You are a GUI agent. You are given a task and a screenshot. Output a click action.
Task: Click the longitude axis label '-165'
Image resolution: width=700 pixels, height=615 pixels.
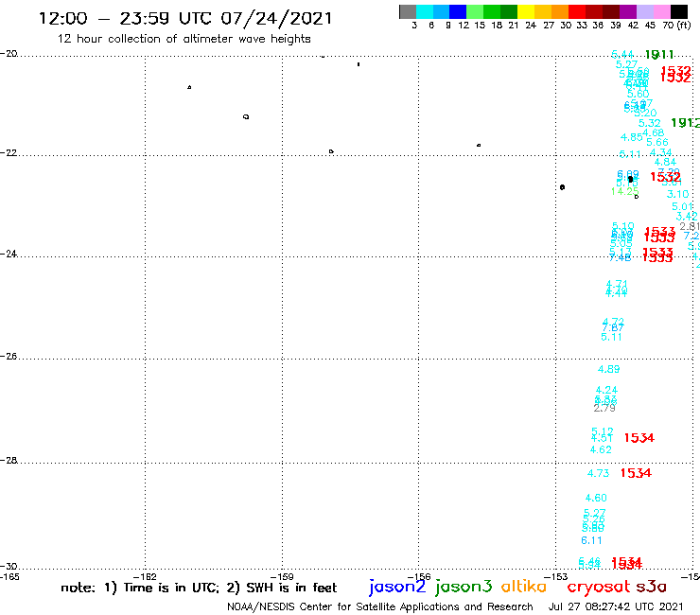(9, 576)
